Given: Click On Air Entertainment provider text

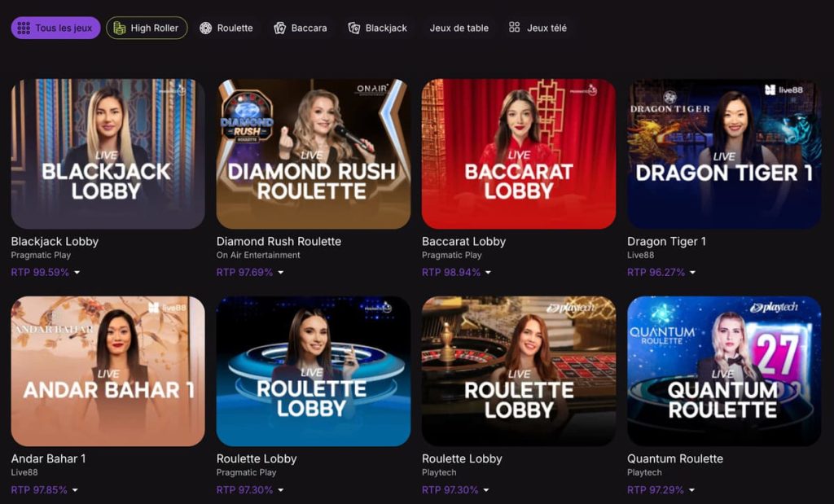Looking at the screenshot, I should [x=258, y=255].
